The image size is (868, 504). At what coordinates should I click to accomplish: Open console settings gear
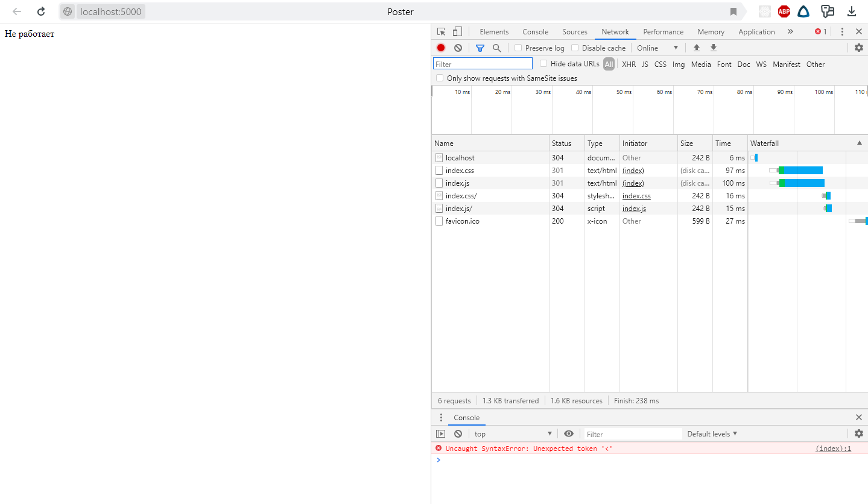pyautogui.click(x=859, y=433)
